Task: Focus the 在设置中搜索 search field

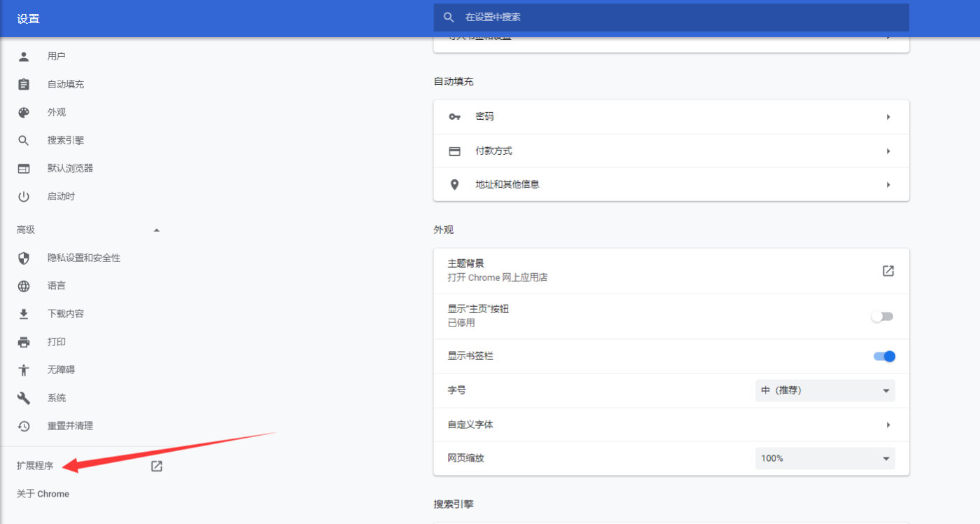Action: coord(671,17)
